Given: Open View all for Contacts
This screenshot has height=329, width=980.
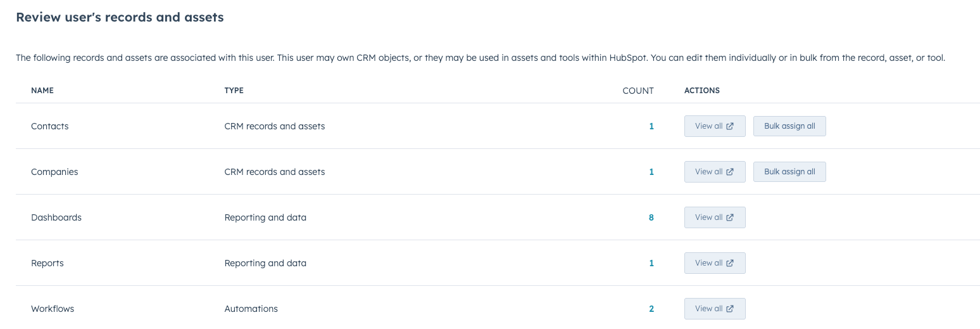Looking at the screenshot, I should 715,126.
